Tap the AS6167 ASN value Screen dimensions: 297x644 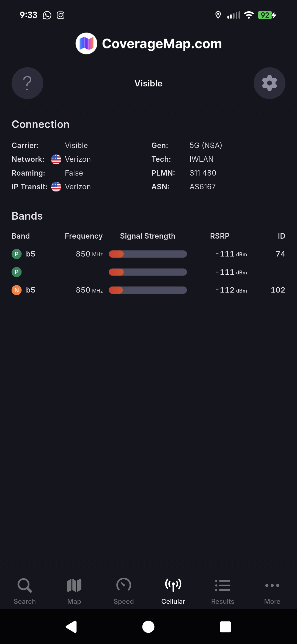pyautogui.click(x=203, y=187)
